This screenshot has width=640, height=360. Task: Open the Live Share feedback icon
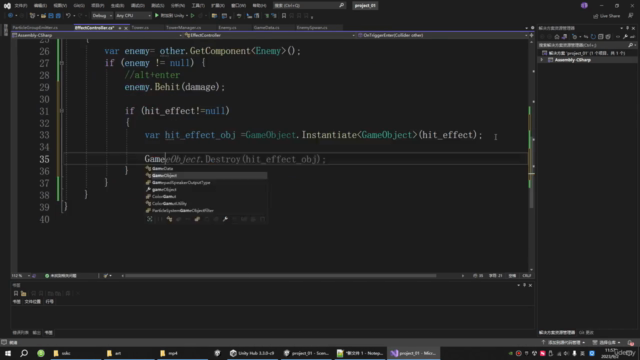(631, 16)
